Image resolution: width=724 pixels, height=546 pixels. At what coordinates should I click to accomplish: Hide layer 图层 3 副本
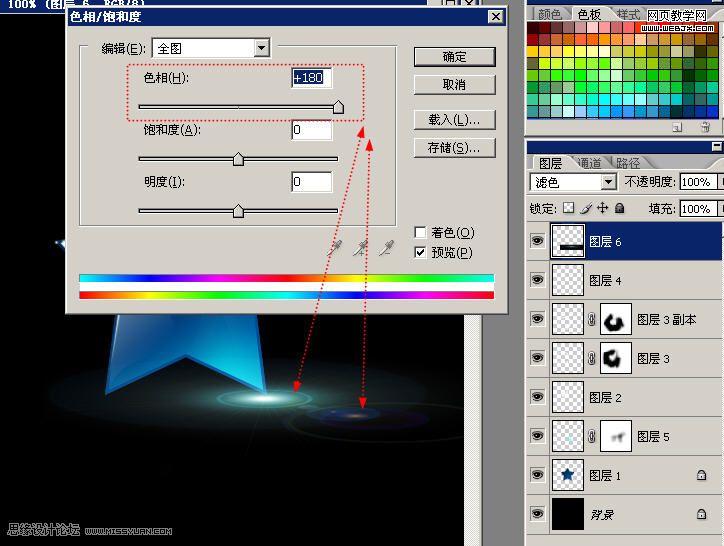[537, 319]
